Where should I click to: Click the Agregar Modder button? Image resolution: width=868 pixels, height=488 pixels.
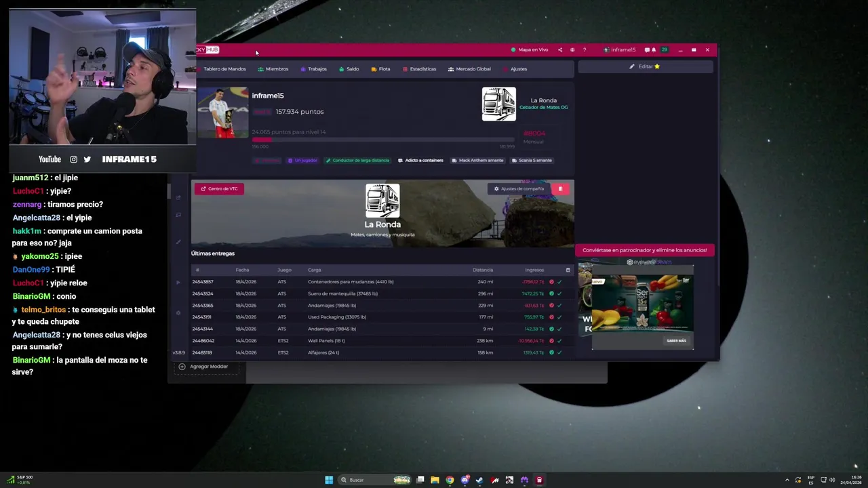click(x=205, y=367)
